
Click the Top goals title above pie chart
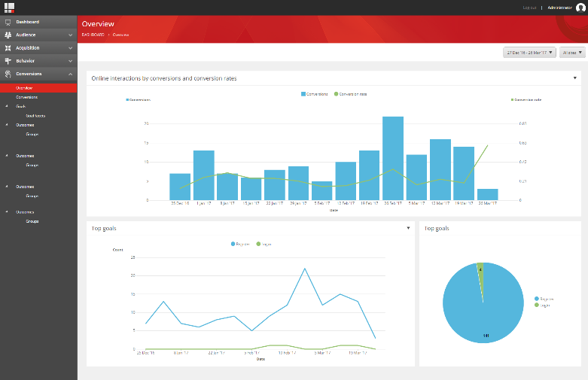click(437, 228)
